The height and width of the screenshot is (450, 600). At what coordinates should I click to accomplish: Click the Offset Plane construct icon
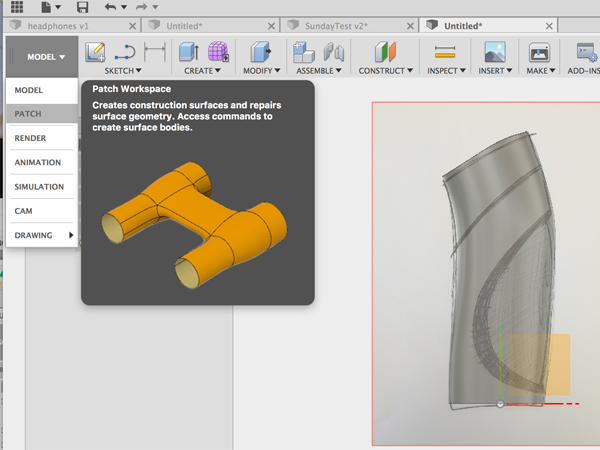(385, 52)
